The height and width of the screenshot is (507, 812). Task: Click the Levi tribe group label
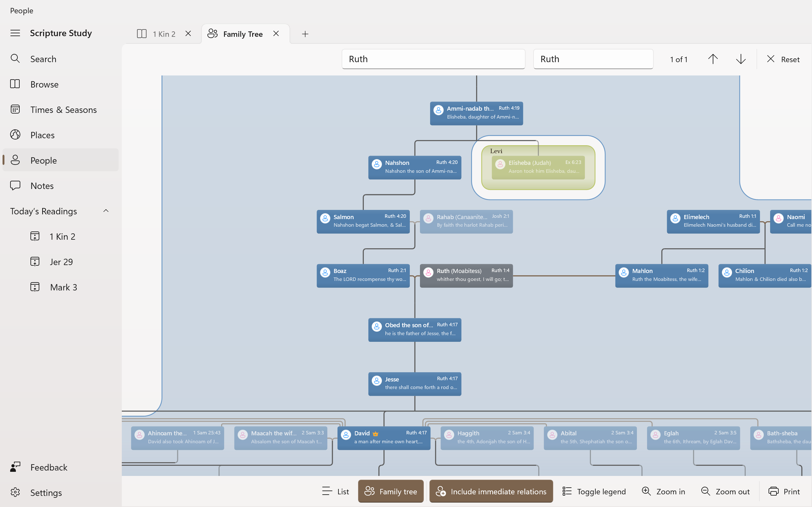coord(496,151)
